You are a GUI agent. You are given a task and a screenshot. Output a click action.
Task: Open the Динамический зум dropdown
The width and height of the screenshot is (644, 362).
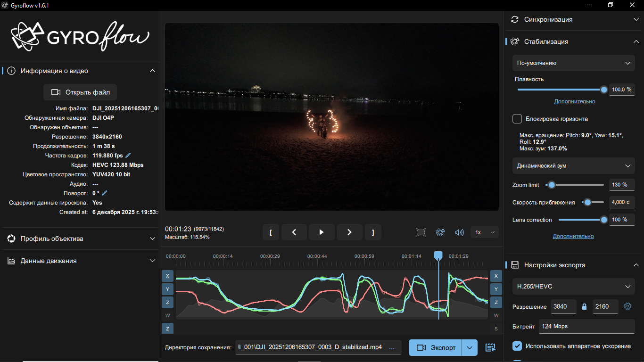pyautogui.click(x=573, y=166)
